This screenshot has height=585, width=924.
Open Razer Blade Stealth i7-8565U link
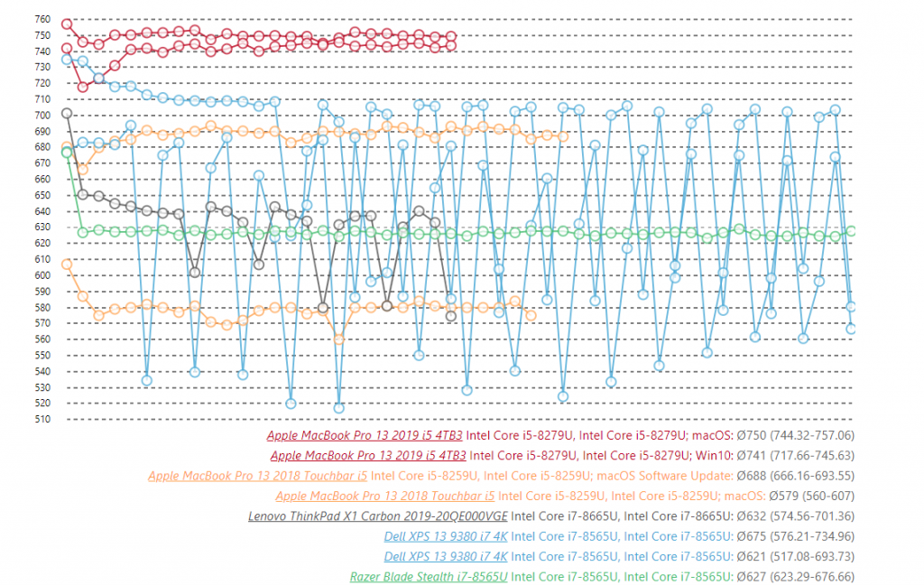click(429, 576)
